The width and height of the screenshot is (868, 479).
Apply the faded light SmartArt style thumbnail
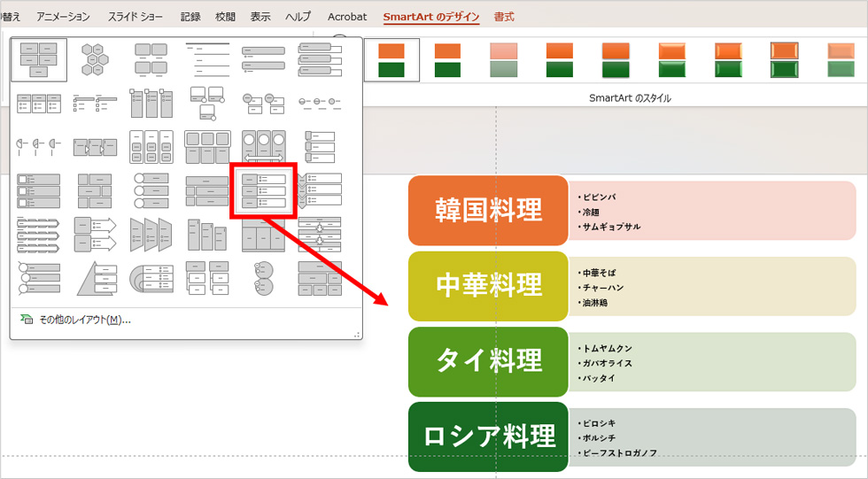point(504,60)
